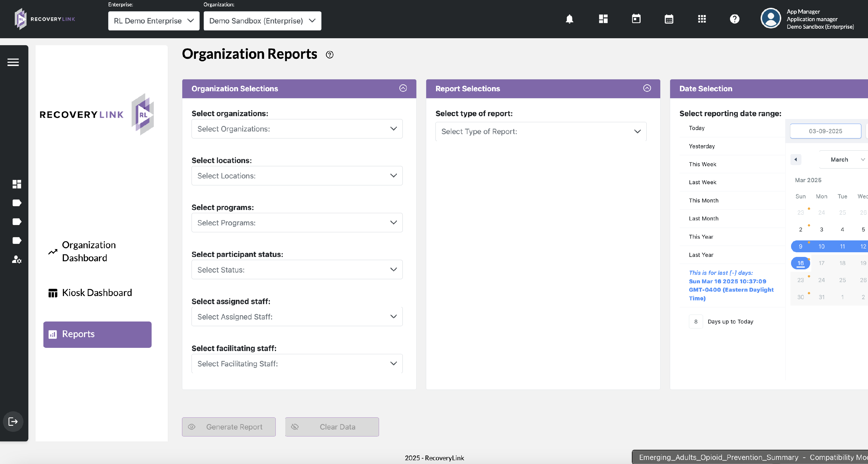Image resolution: width=868 pixels, height=464 pixels.
Task: Click the help icon beside Organization Reports
Action: pos(330,55)
